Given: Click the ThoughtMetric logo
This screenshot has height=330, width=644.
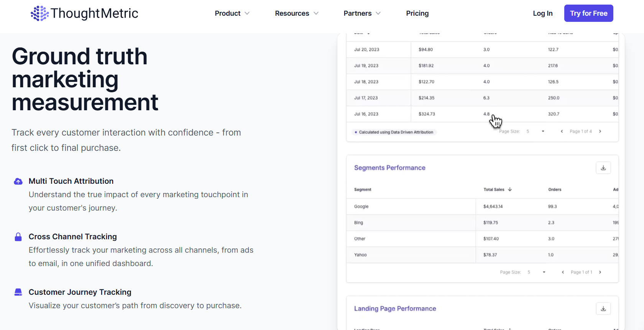Looking at the screenshot, I should click(84, 13).
